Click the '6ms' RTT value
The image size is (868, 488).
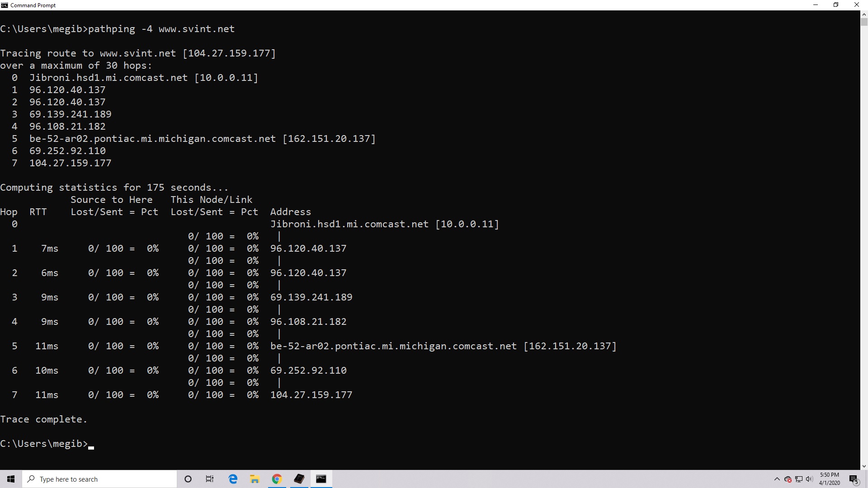click(x=50, y=273)
